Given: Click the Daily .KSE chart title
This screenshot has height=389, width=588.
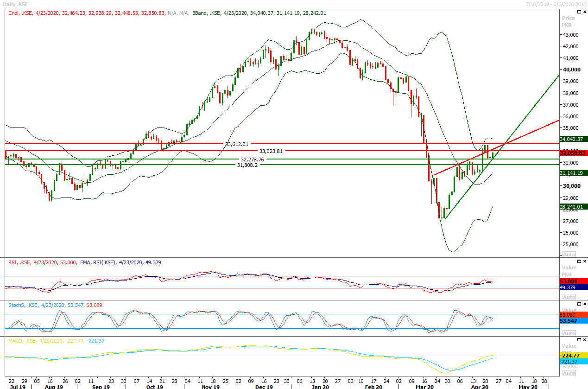Looking at the screenshot, I should coord(15,4).
